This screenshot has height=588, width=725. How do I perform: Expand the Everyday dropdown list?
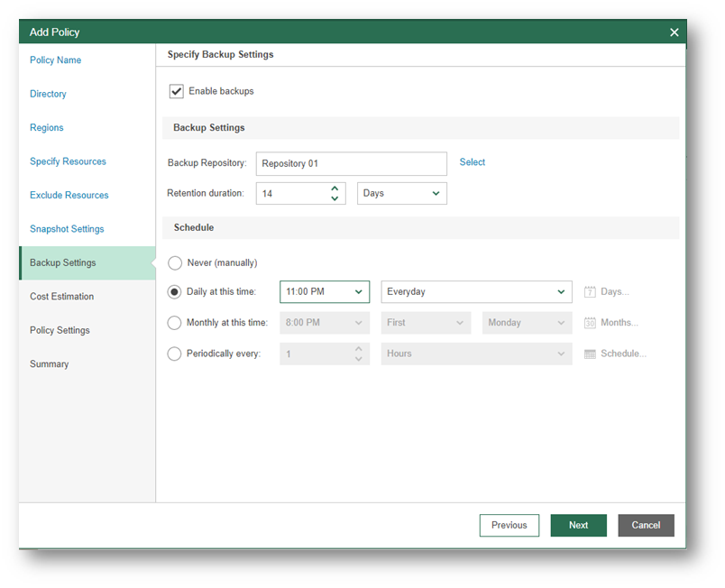(476, 292)
